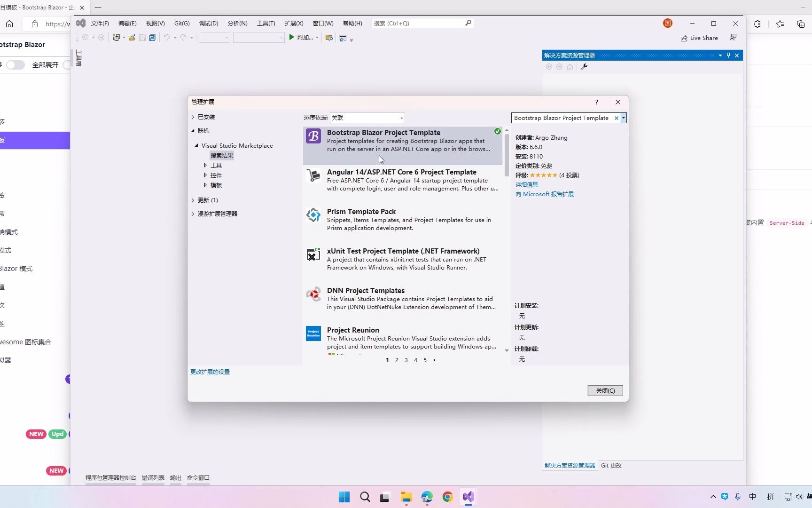812x508 pixels.
Task: Unpin the 解决方案资源管理器 panel
Action: pos(728,55)
